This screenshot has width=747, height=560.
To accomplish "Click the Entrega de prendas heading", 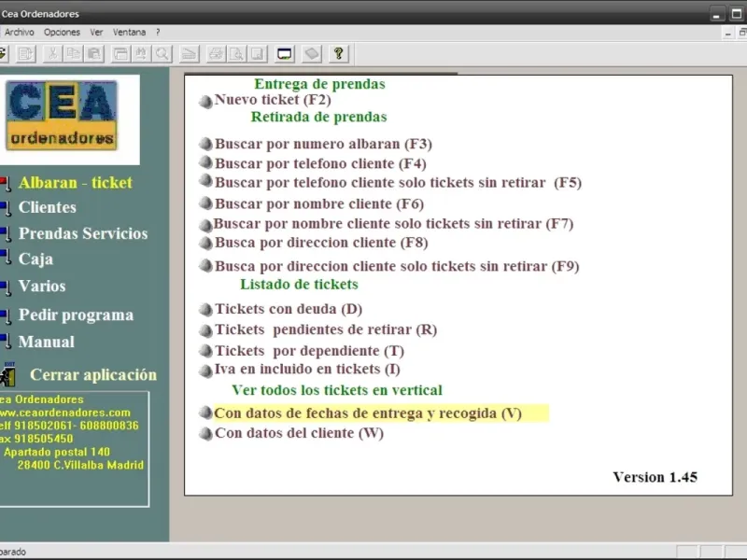I will coord(319,84).
